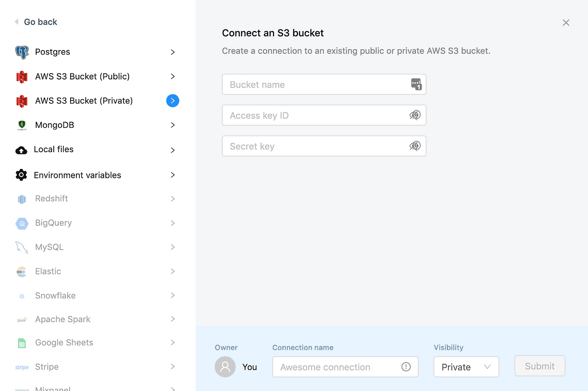Click into the Bucket name input field
588x391 pixels.
click(315, 85)
